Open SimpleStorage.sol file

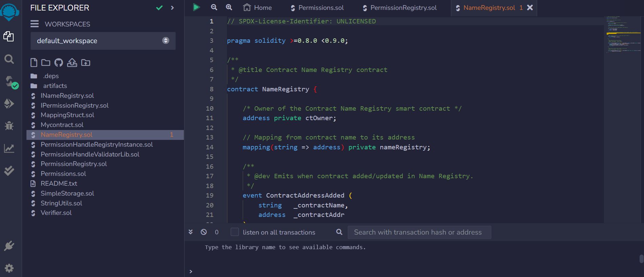[67, 193]
